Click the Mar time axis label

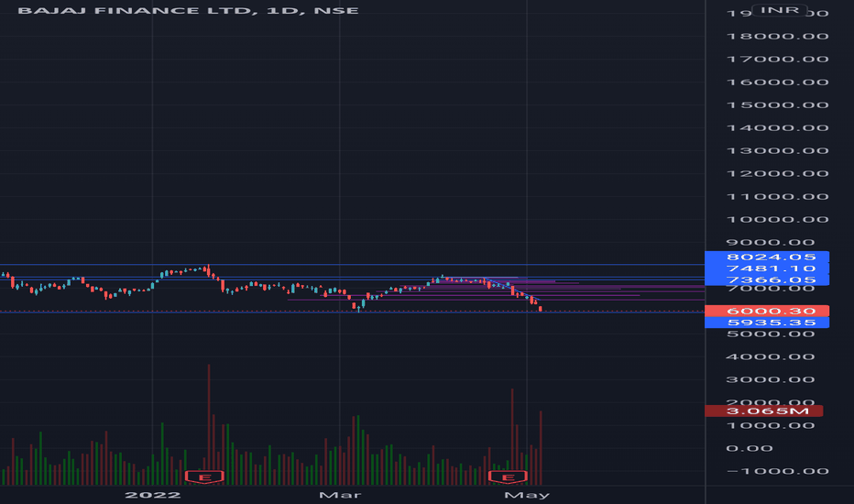click(x=340, y=495)
